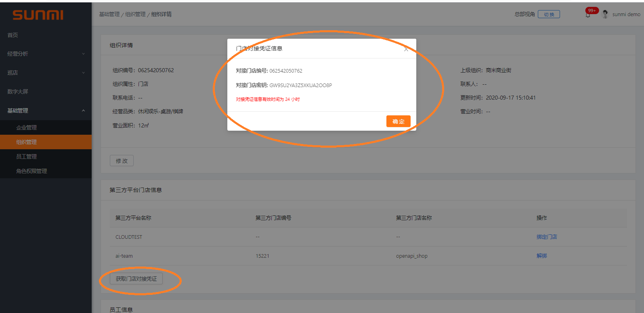Click dialog store number 062542050762
644x313 pixels.
tap(286, 71)
